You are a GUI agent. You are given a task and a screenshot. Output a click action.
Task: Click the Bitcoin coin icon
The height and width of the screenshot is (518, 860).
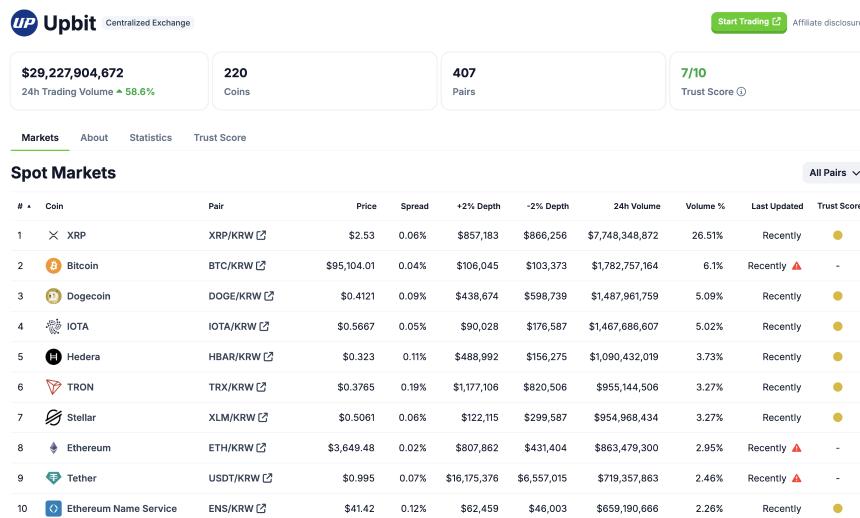pyautogui.click(x=53, y=266)
